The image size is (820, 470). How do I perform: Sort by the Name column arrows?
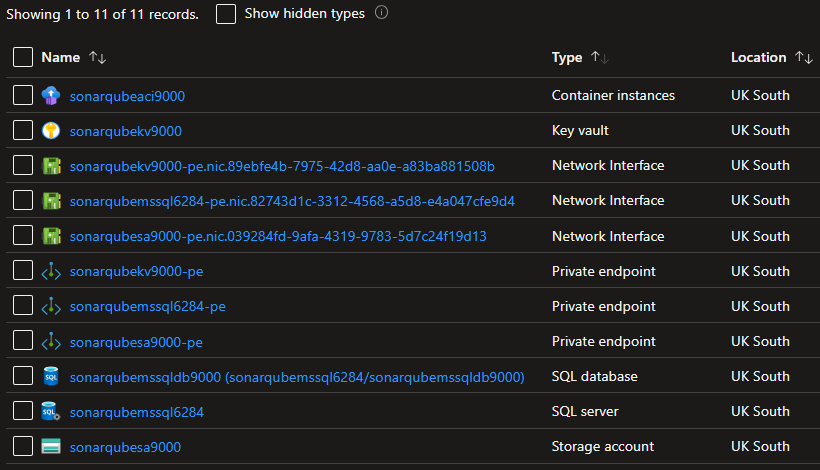[x=97, y=57]
